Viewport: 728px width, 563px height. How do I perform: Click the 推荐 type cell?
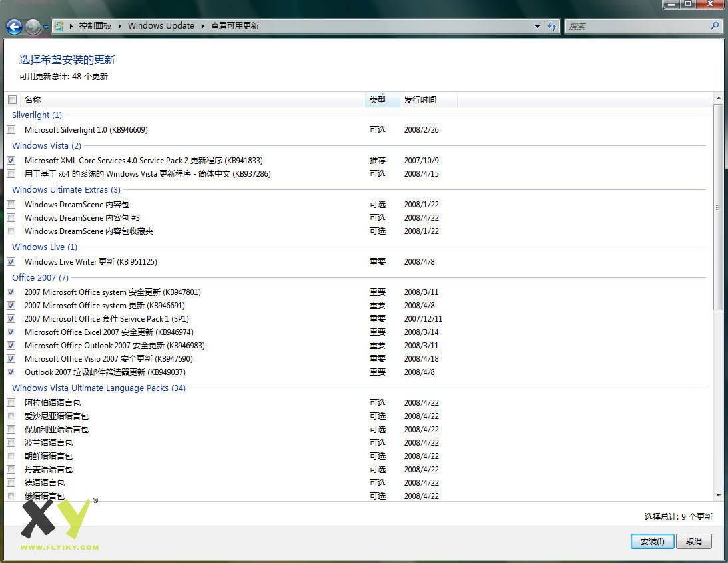pyautogui.click(x=378, y=161)
